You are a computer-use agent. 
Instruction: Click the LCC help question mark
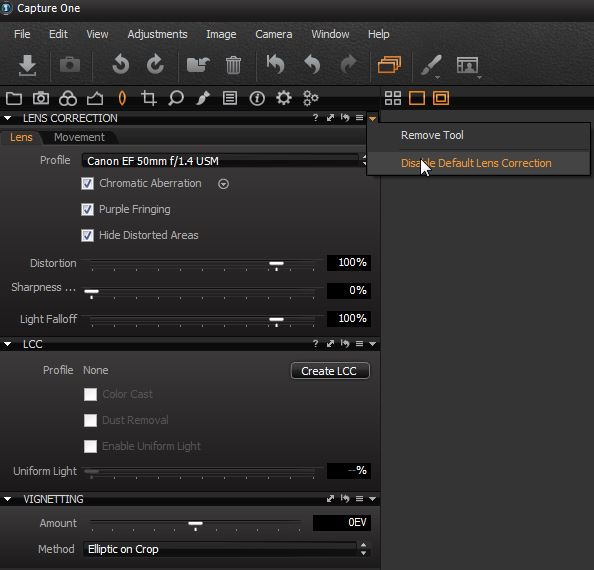point(315,344)
